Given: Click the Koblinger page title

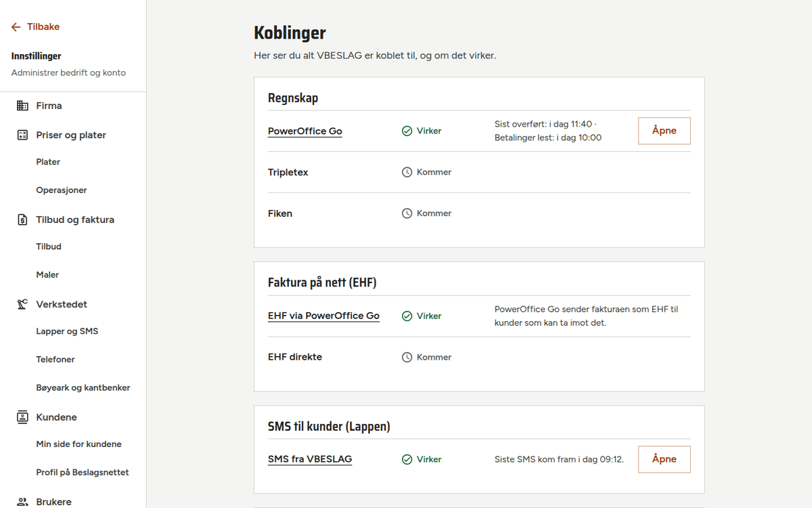Looking at the screenshot, I should 290,33.
